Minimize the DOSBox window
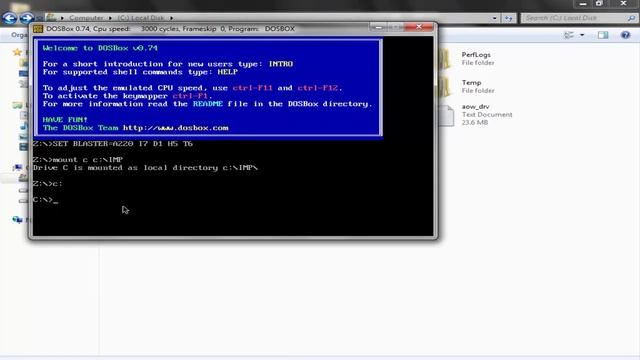This screenshot has width=640, height=360. coord(379,28)
